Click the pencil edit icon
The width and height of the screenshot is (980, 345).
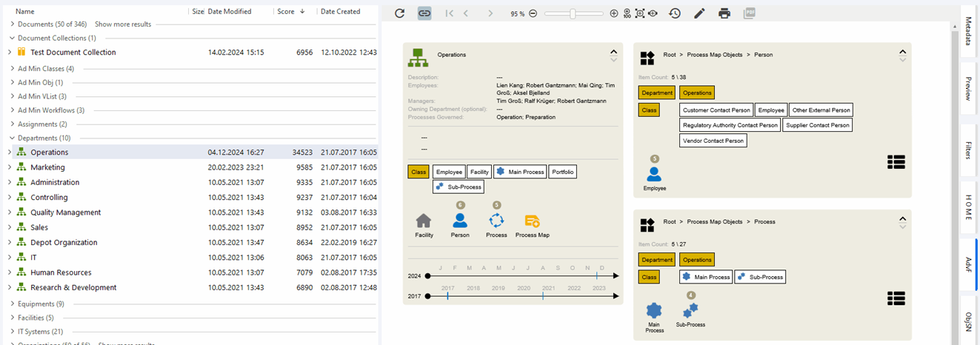pyautogui.click(x=699, y=13)
